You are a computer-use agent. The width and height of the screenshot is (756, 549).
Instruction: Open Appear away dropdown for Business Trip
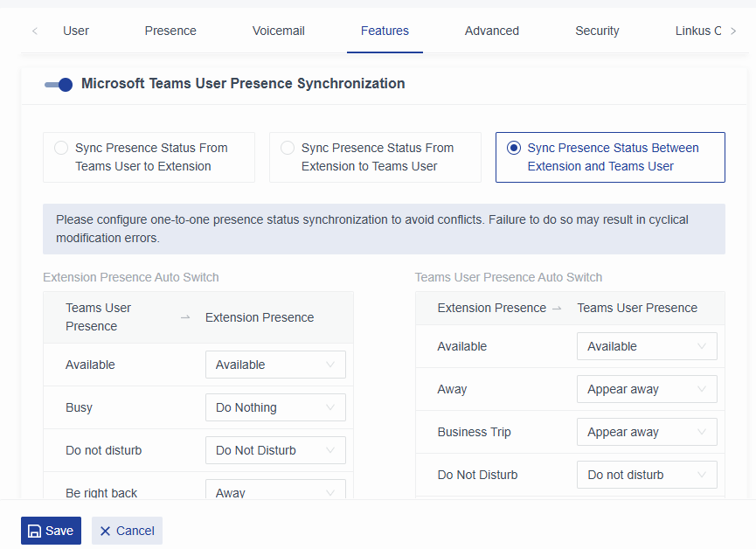pos(647,432)
